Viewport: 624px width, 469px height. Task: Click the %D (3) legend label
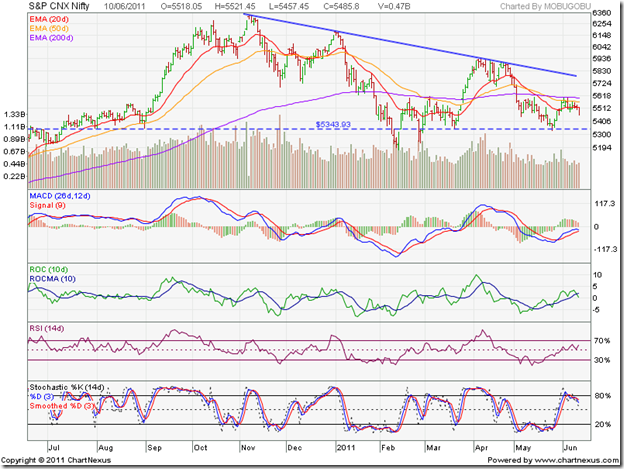[41, 396]
